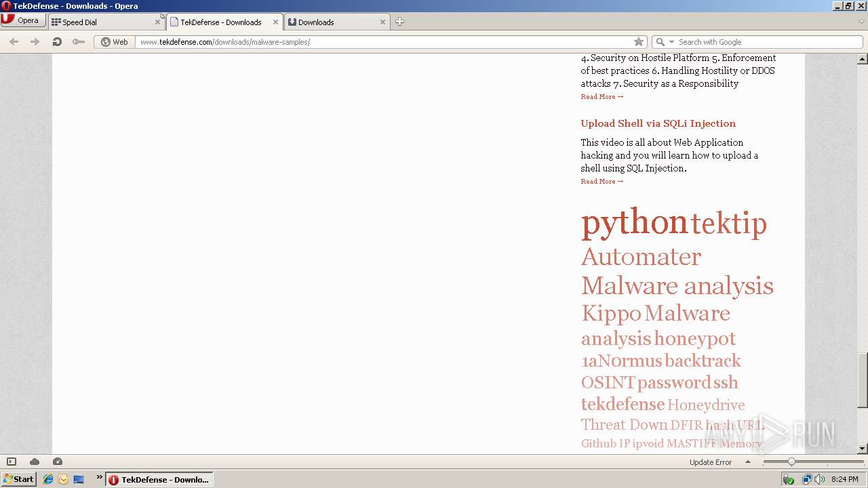Open the password wand key icon
The image size is (868, 488).
tap(79, 42)
